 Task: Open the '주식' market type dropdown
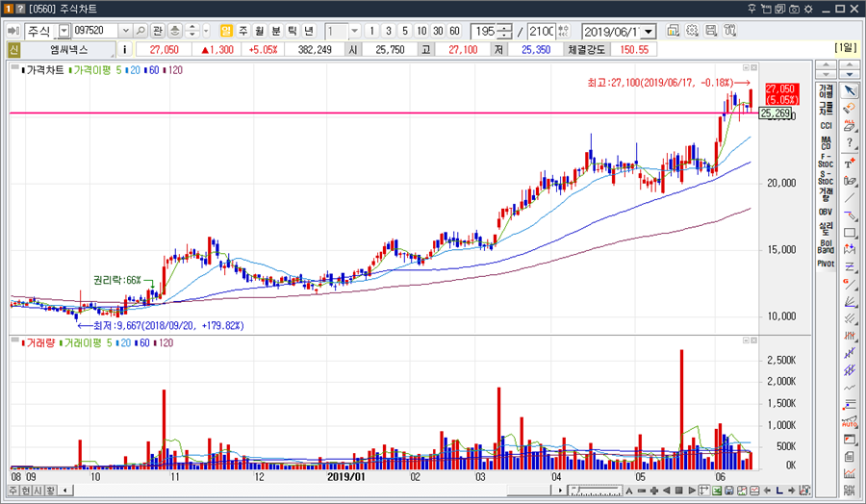(64, 31)
